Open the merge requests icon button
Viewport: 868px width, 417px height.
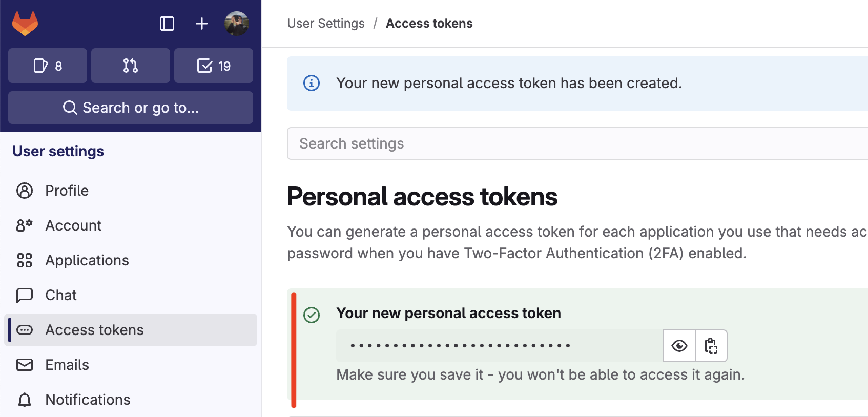[131, 66]
